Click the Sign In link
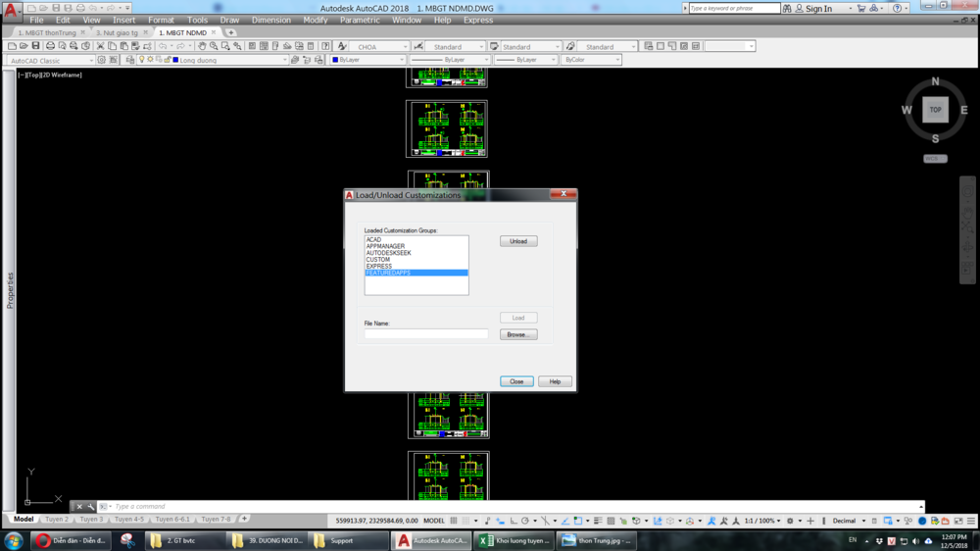980x551 pixels. click(818, 9)
